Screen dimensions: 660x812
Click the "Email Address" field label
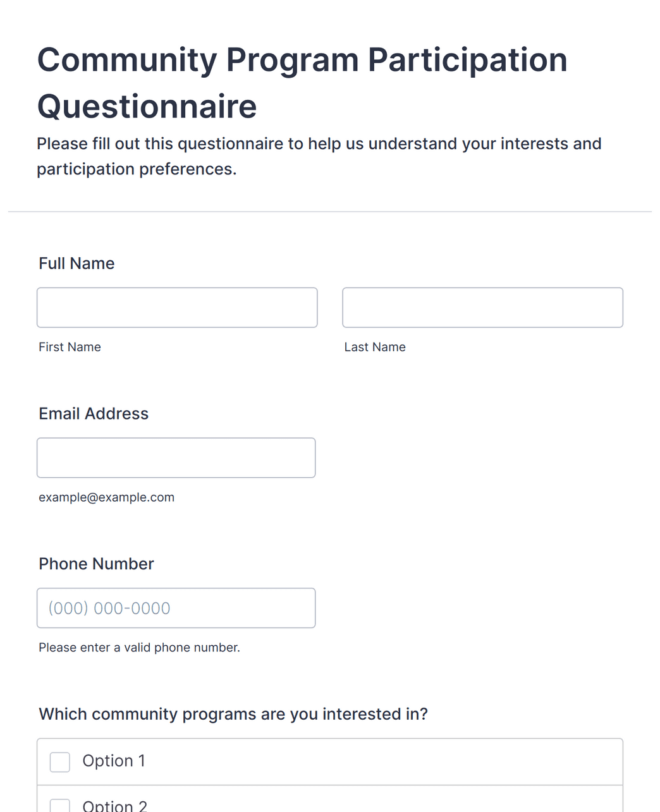point(94,414)
